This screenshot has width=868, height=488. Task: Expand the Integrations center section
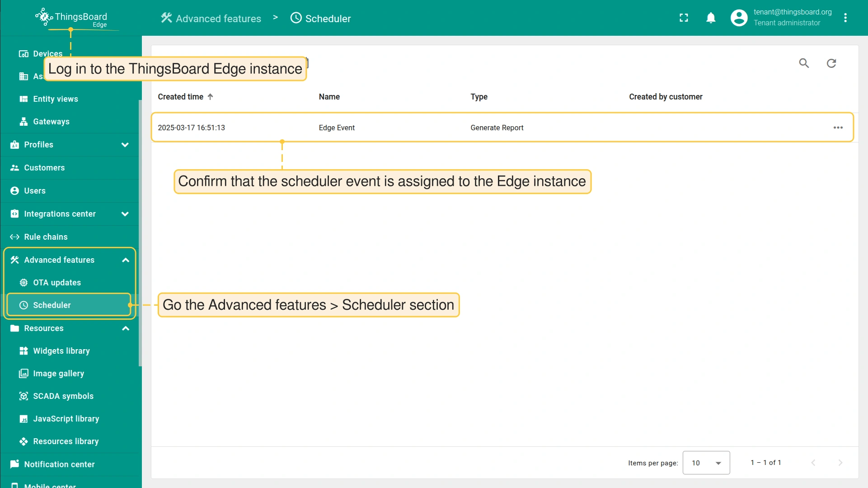125,214
